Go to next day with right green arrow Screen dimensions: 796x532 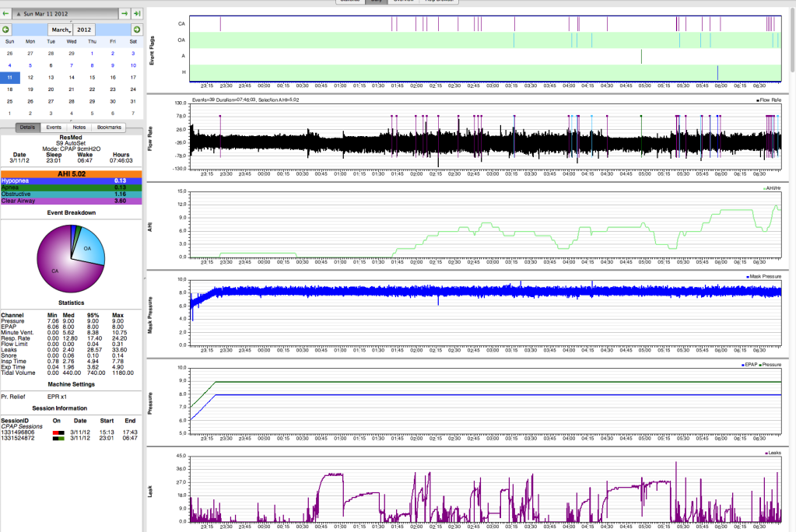tap(124, 14)
